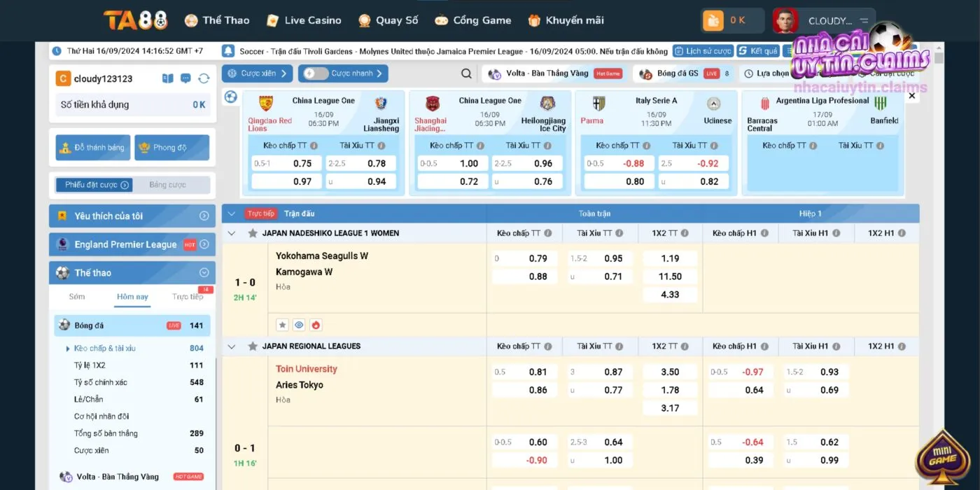The width and height of the screenshot is (980, 490).
Task: Click the soccer ball icon left of featured matches
Action: click(x=230, y=97)
